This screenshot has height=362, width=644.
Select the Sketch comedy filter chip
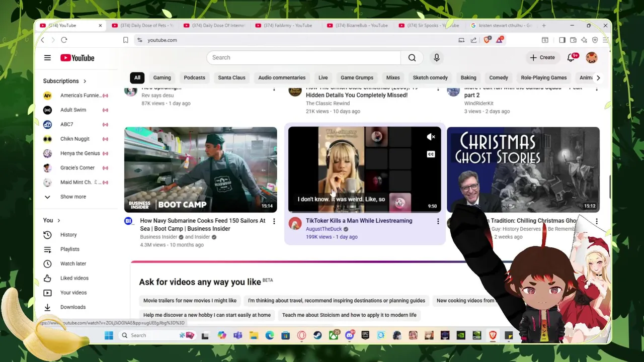click(430, 78)
